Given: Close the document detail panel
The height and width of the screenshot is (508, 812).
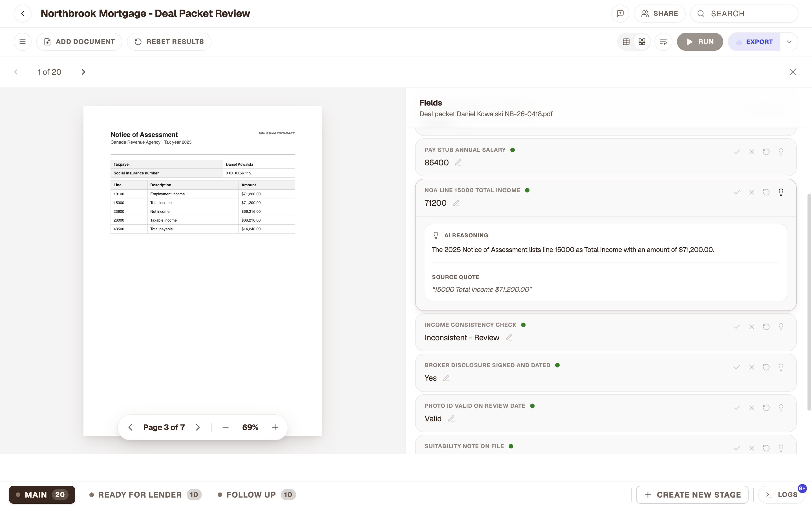Looking at the screenshot, I should click(793, 72).
